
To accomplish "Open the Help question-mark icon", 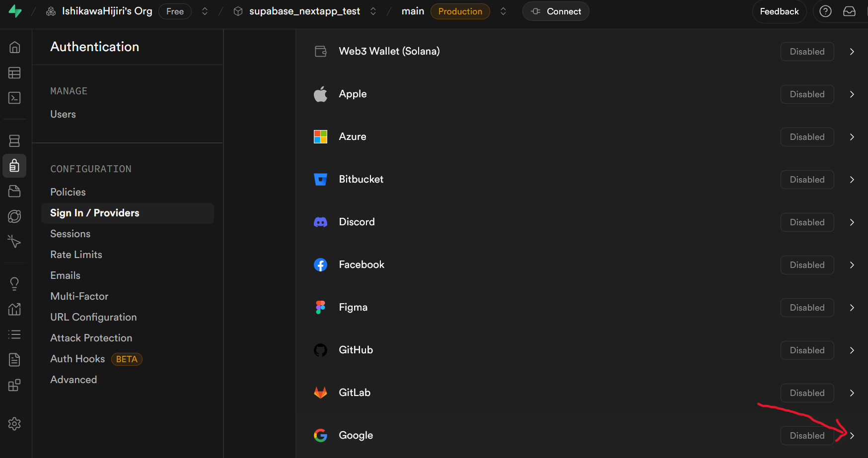I will pyautogui.click(x=825, y=11).
